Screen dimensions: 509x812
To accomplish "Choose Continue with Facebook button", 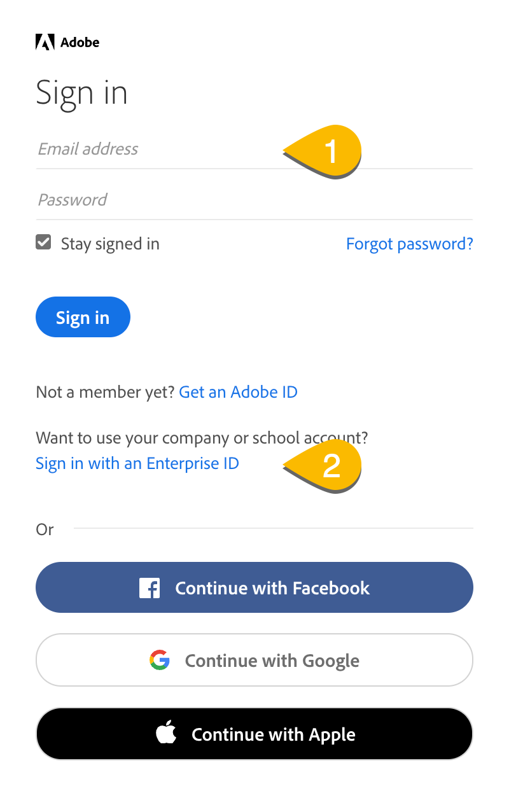I will 254,587.
